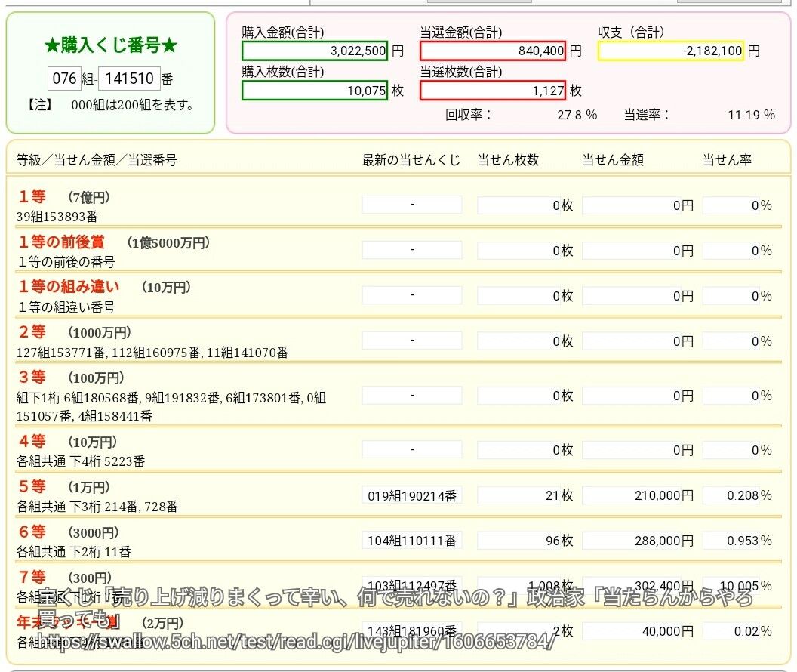Viewport: 797px width, 672px height.
Task: Click winning tickets count 1,127 field
Action: 493,91
